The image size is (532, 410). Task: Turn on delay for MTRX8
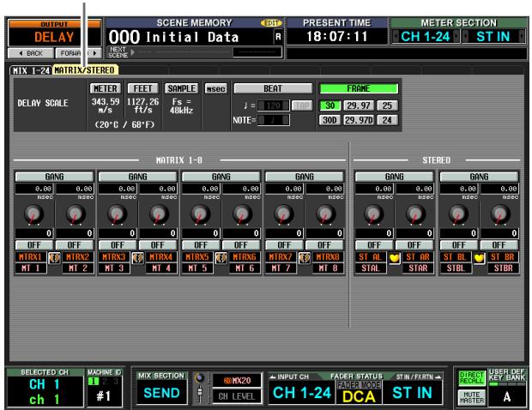pyautogui.click(x=324, y=244)
